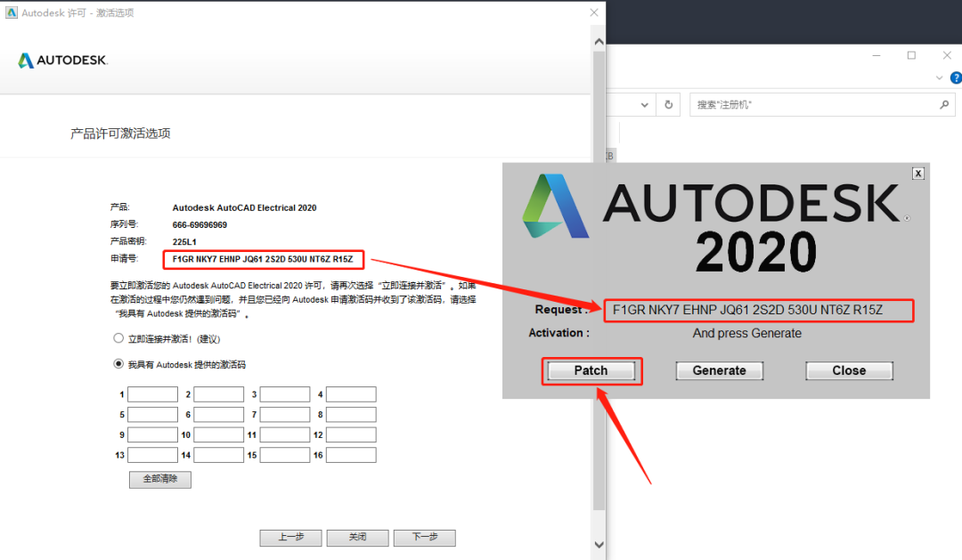Click activation code field 12
The image size is (962, 560).
point(351,434)
